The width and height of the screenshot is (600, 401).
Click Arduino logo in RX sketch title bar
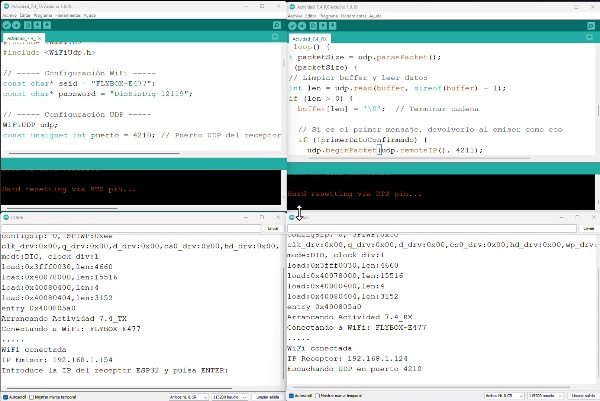(x=291, y=4)
